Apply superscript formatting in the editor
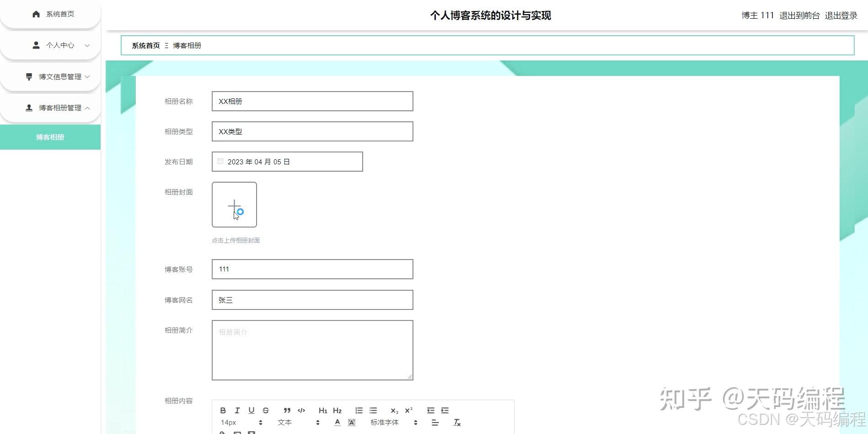 tap(407, 410)
